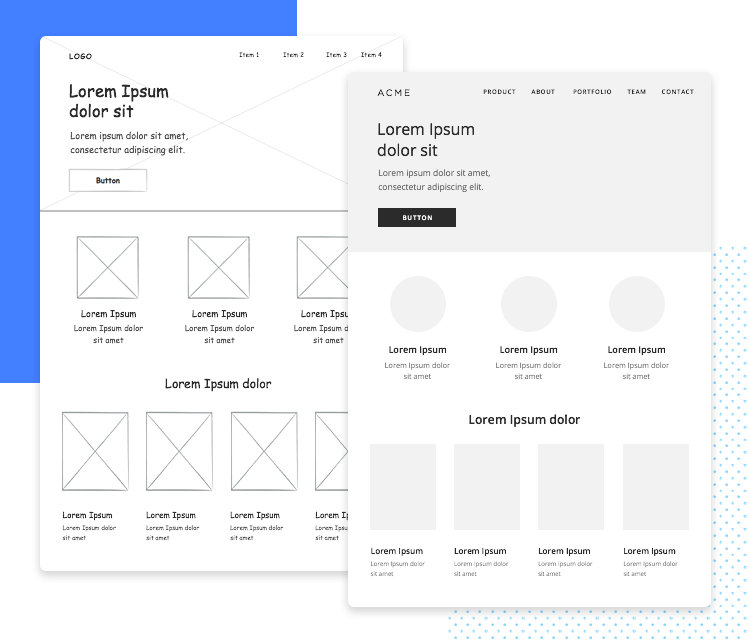This screenshot has width=750, height=640.
Task: Open the first gray card under ACME's Lorem Ipsum dolor
Action: point(403,487)
